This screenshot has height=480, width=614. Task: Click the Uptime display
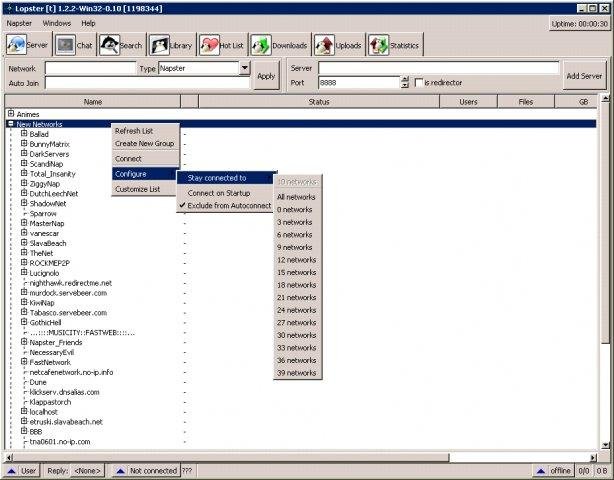click(x=580, y=24)
